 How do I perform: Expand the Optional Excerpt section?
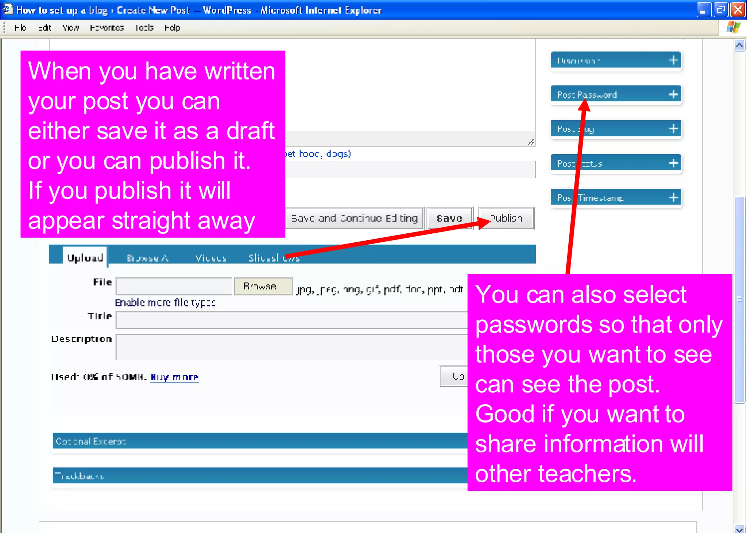260,441
